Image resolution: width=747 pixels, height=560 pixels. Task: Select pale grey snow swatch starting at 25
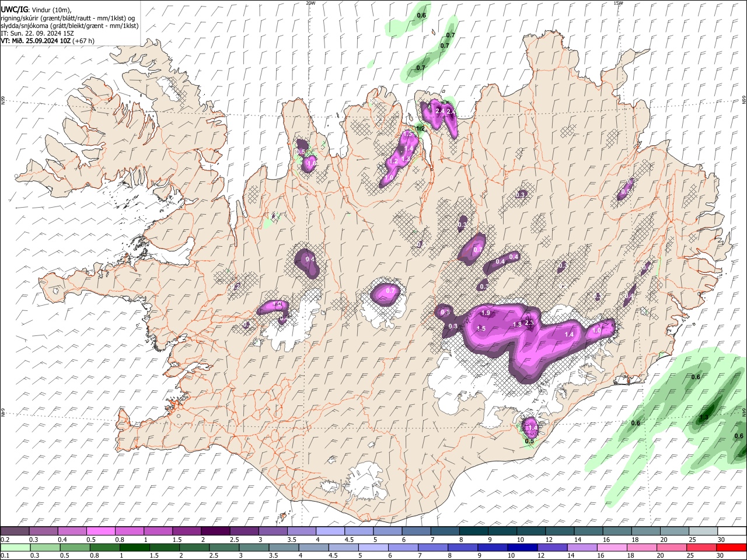coord(703,531)
